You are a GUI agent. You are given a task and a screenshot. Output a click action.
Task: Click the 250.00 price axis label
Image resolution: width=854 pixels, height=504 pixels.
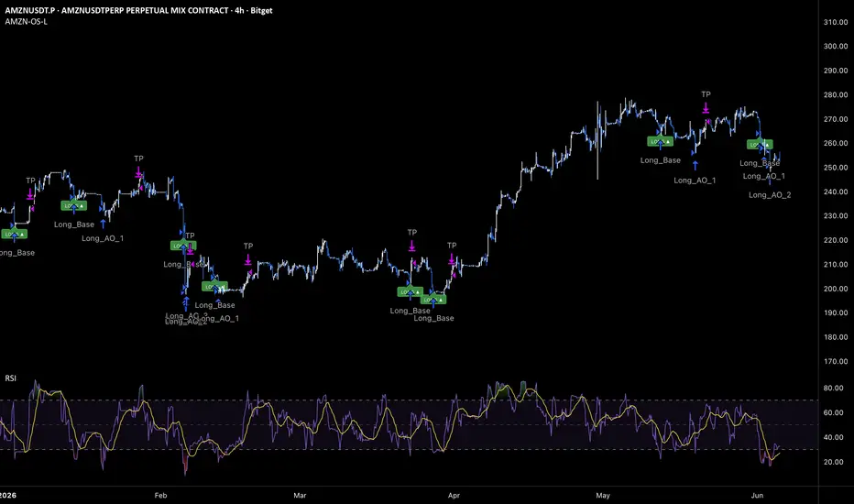click(836, 168)
